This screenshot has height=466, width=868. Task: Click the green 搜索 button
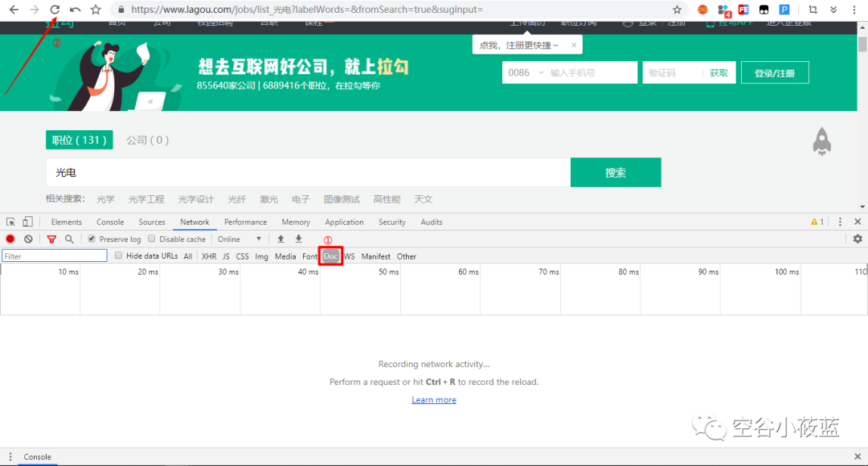(x=616, y=172)
